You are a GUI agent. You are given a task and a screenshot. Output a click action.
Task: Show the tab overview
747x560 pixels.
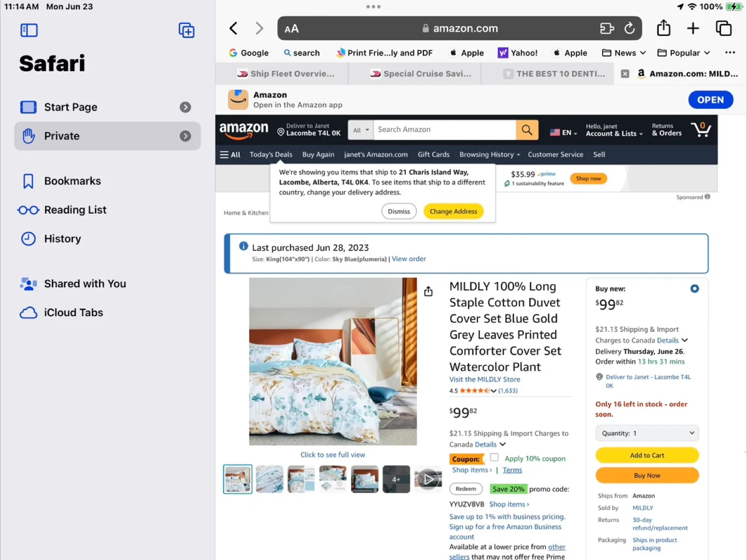pyautogui.click(x=724, y=29)
